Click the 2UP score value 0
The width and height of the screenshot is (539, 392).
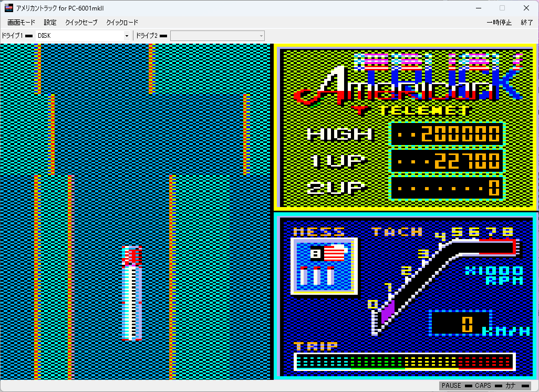click(x=494, y=188)
